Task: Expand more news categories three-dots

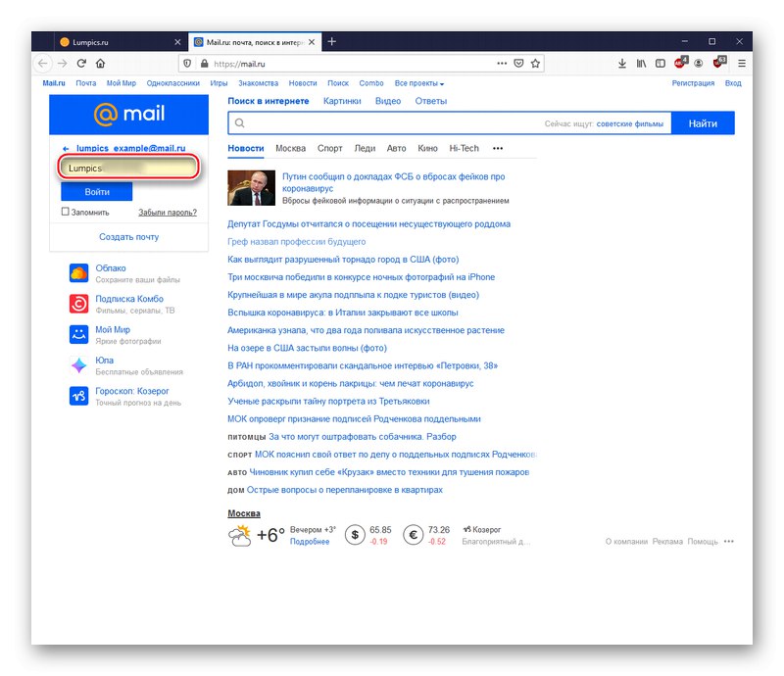Action: [x=498, y=149]
